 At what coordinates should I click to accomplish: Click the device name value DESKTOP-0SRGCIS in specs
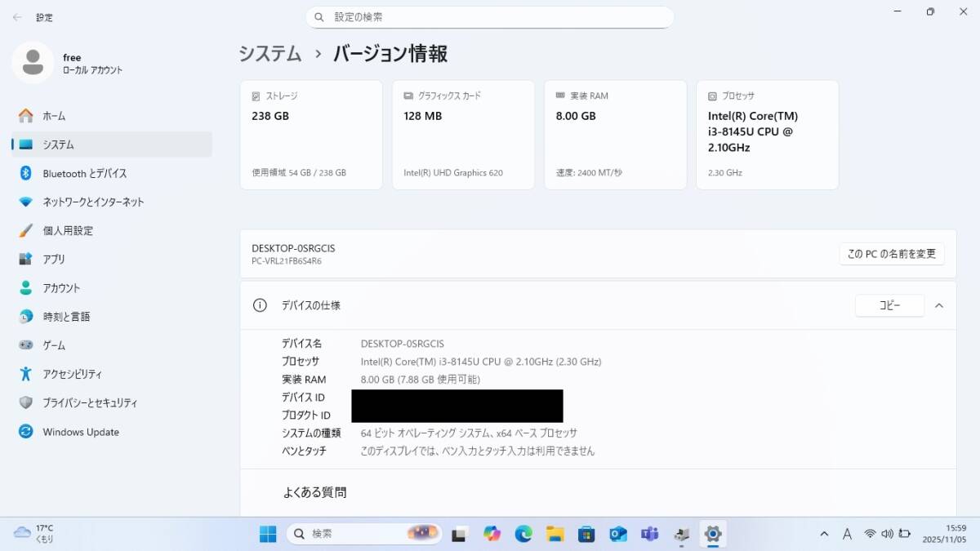(x=403, y=344)
